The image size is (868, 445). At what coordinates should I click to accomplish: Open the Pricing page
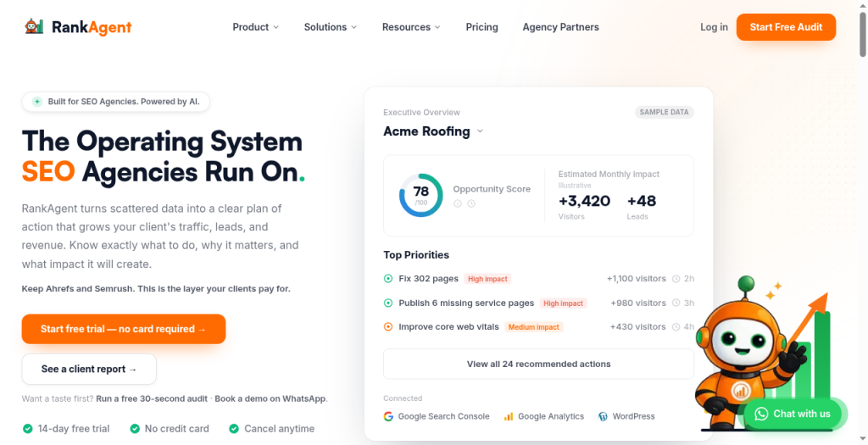point(481,27)
